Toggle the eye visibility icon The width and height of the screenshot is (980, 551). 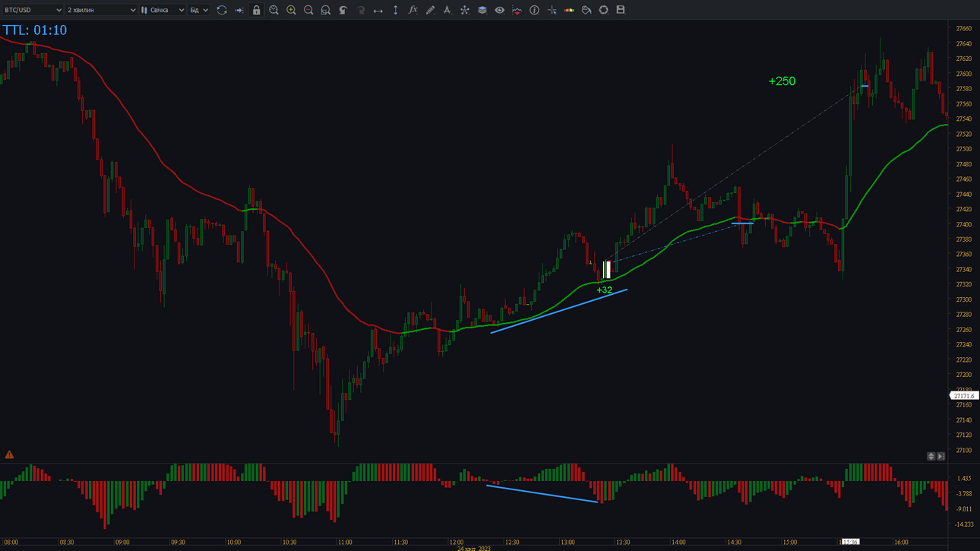tap(500, 10)
